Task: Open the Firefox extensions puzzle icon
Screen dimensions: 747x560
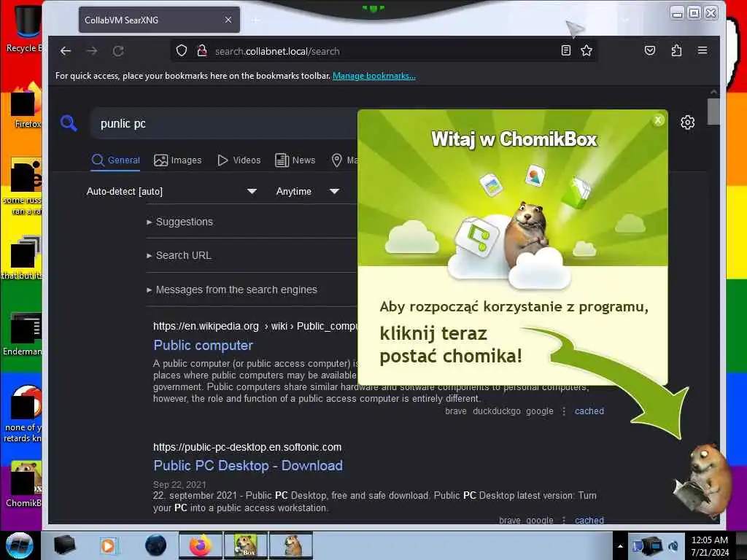Action: (x=676, y=50)
